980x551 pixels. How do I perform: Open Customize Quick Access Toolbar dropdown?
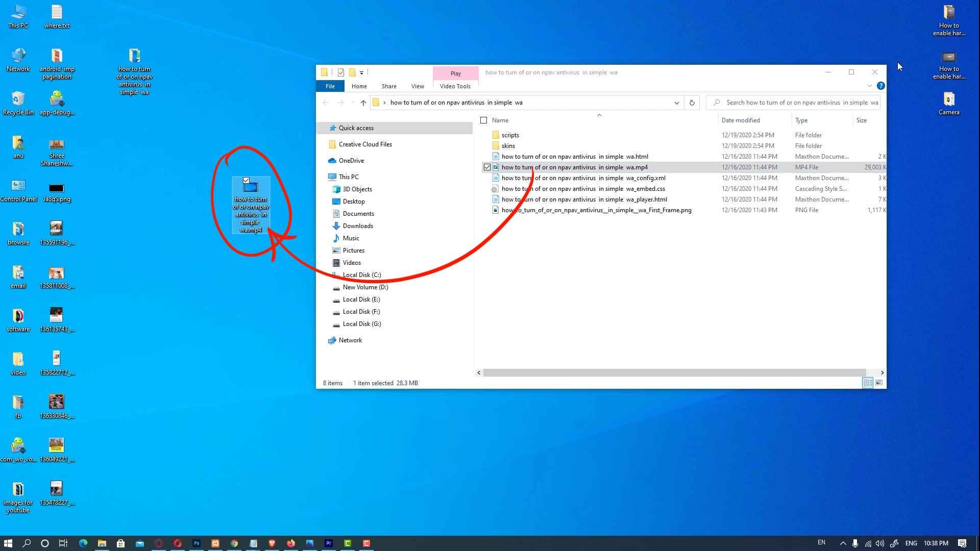click(x=361, y=72)
